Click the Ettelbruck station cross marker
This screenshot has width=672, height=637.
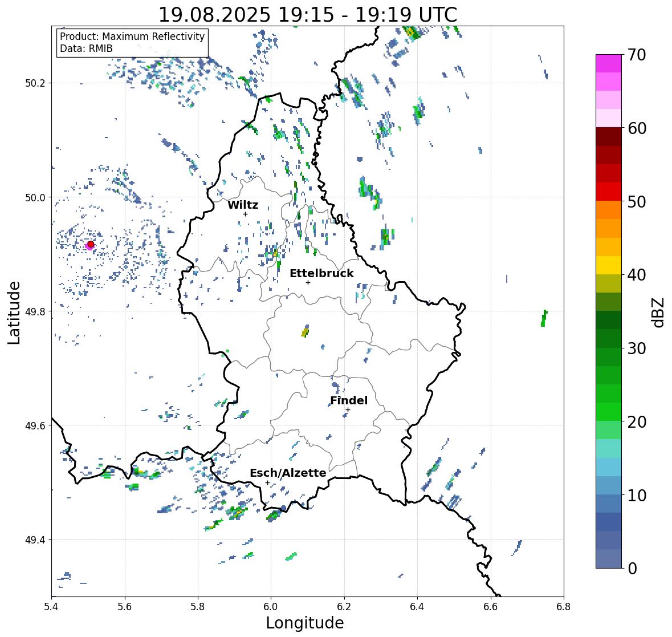point(308,282)
